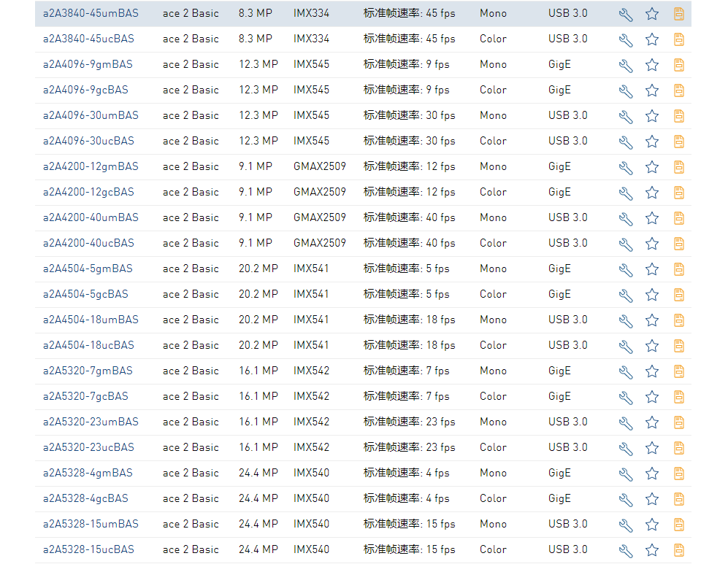The height and width of the screenshot is (564, 728).
Task: Open the a2A4096-9gmBAS product link
Action: point(88,64)
